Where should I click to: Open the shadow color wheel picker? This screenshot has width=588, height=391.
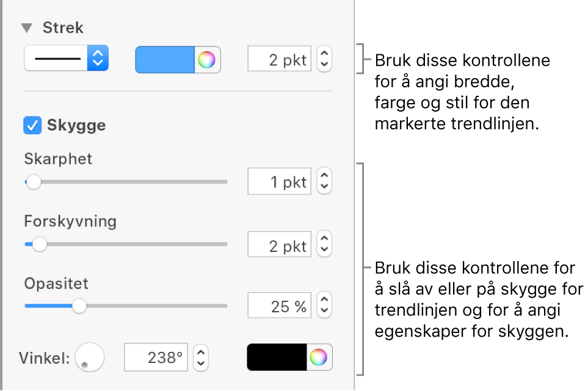319,357
